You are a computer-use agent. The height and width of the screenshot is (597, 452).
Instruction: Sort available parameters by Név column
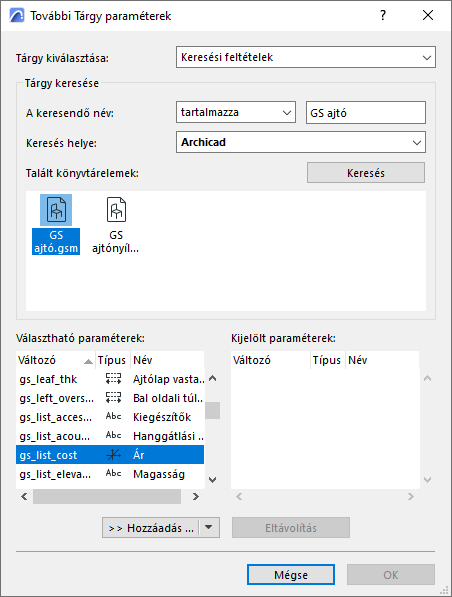168,360
